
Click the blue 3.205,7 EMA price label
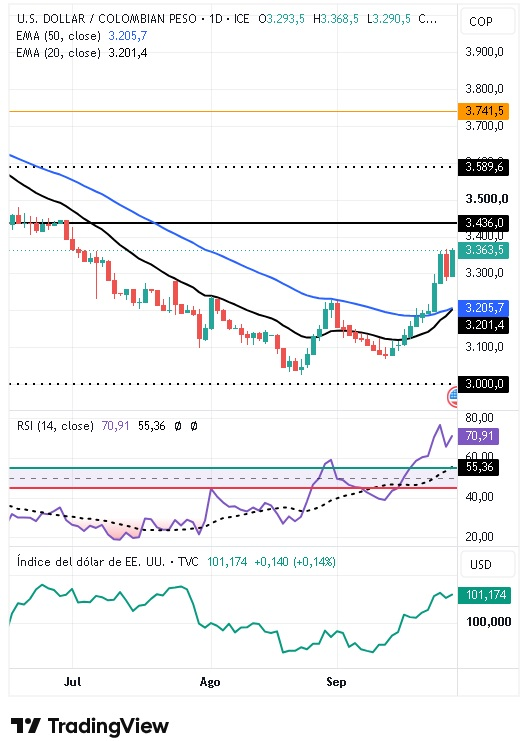[x=484, y=308]
